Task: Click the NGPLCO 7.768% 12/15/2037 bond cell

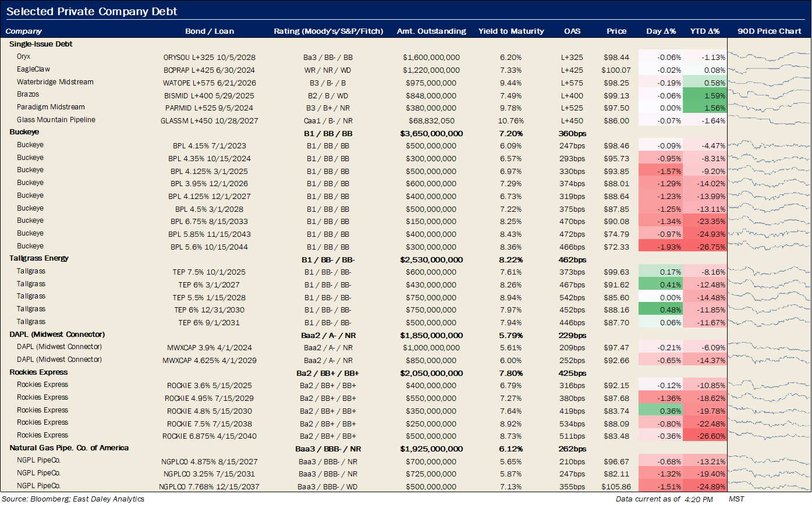Action: pyautogui.click(x=210, y=486)
